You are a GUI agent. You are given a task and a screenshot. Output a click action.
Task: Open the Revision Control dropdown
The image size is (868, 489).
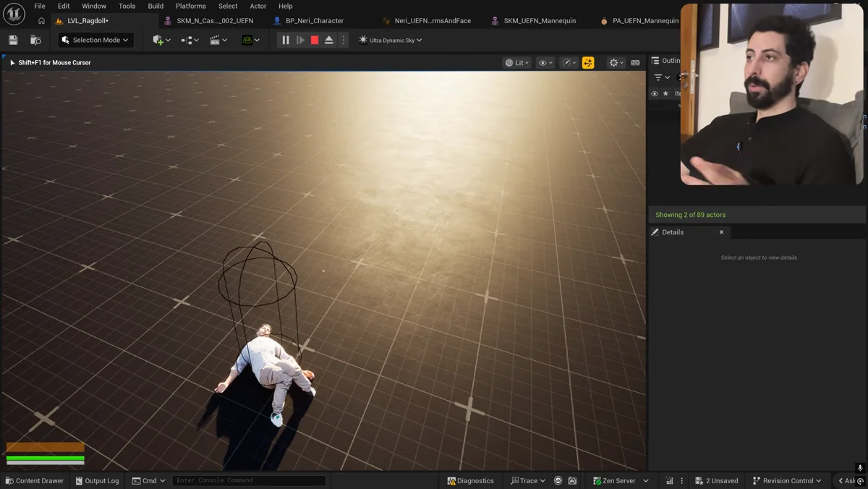[x=787, y=480]
